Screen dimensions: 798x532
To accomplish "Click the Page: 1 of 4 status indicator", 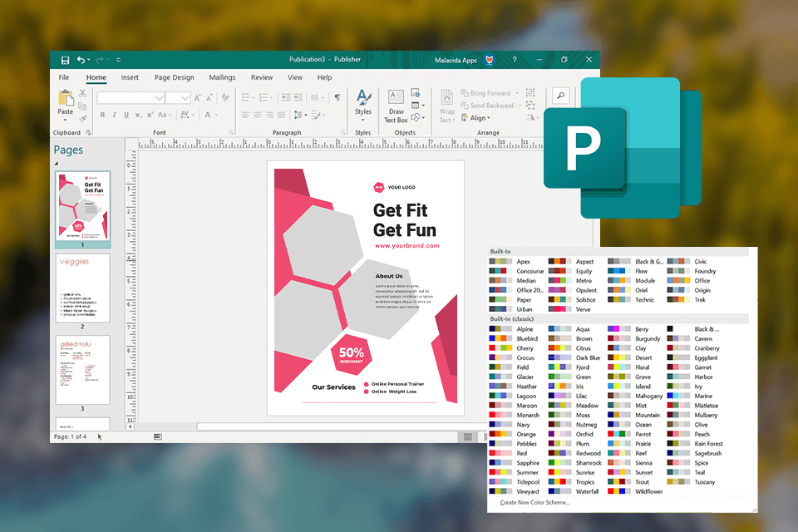I will 70,436.
